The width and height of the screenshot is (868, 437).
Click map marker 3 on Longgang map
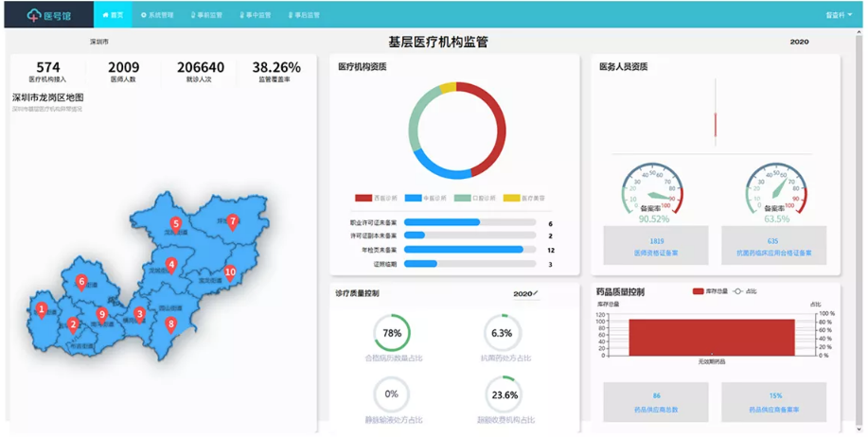pyautogui.click(x=139, y=315)
